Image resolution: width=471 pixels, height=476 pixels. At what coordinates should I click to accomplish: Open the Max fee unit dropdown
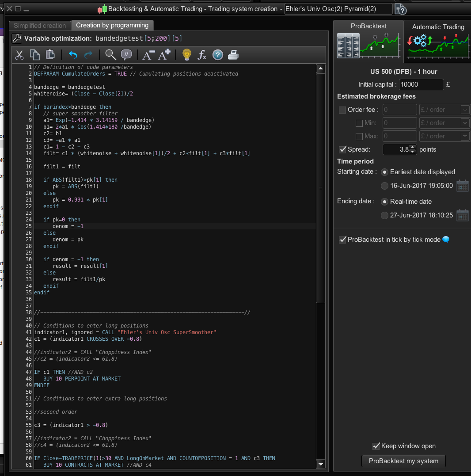tap(465, 137)
